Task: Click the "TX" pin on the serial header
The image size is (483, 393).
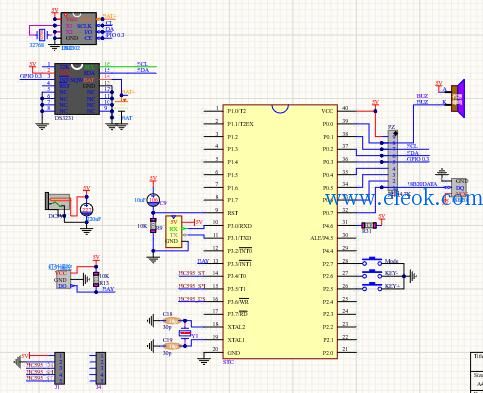Action: (x=174, y=235)
